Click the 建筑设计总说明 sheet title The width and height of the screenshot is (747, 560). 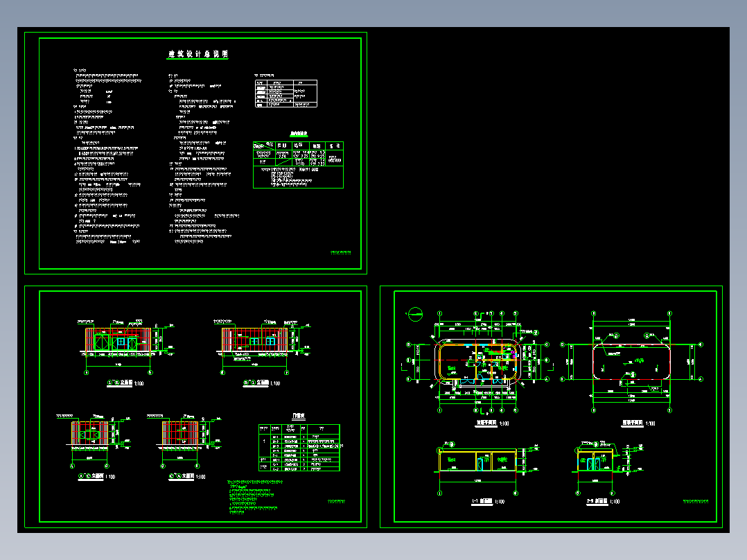tap(197, 54)
